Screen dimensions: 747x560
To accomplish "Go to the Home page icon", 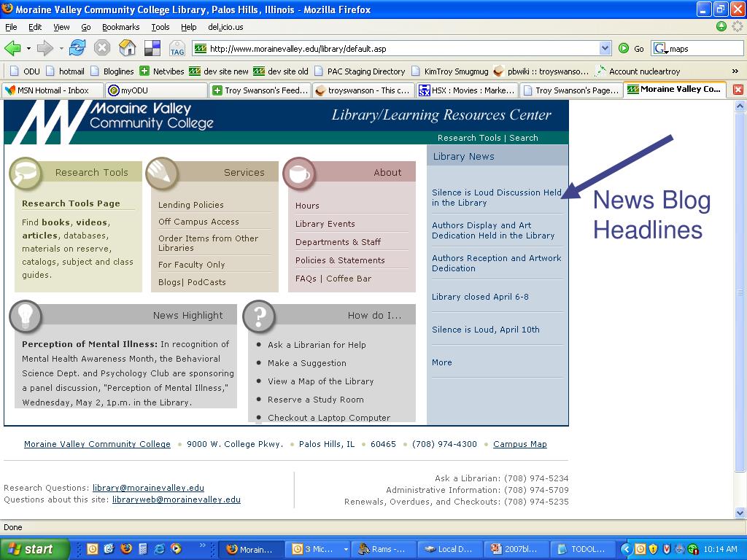I will point(127,48).
